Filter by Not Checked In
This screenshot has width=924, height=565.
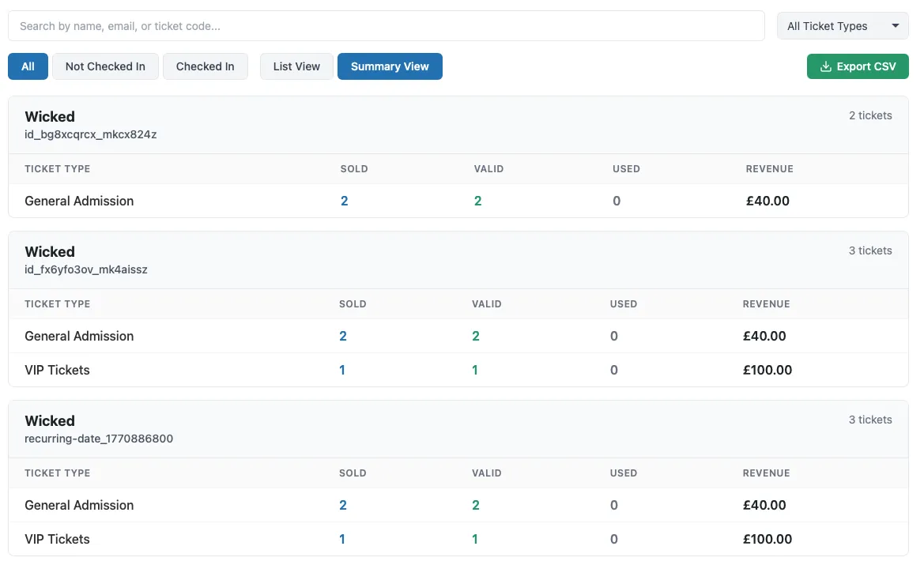(x=105, y=66)
